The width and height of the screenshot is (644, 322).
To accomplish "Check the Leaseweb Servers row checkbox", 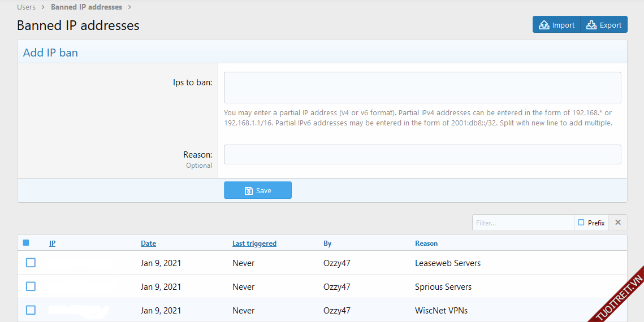I will point(31,263).
